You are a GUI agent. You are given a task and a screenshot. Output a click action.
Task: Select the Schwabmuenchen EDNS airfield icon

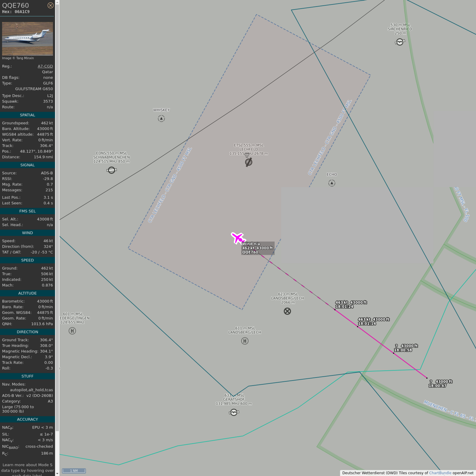(x=112, y=170)
